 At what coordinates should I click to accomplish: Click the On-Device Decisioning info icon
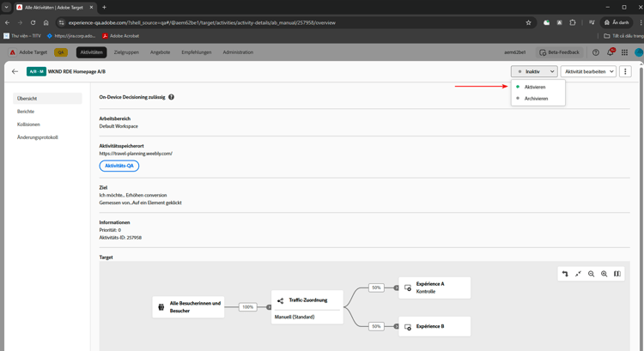pos(171,97)
